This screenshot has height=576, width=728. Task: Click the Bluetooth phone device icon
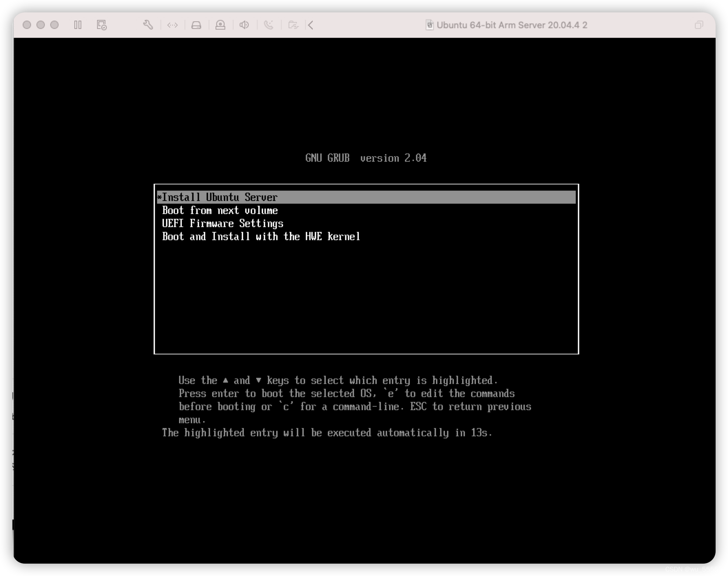pyautogui.click(x=269, y=25)
